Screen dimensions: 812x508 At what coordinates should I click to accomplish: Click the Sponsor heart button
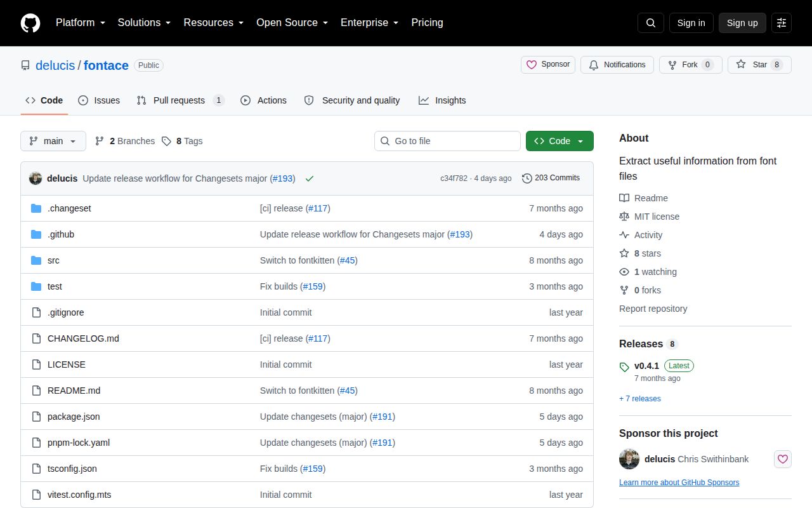click(x=548, y=65)
